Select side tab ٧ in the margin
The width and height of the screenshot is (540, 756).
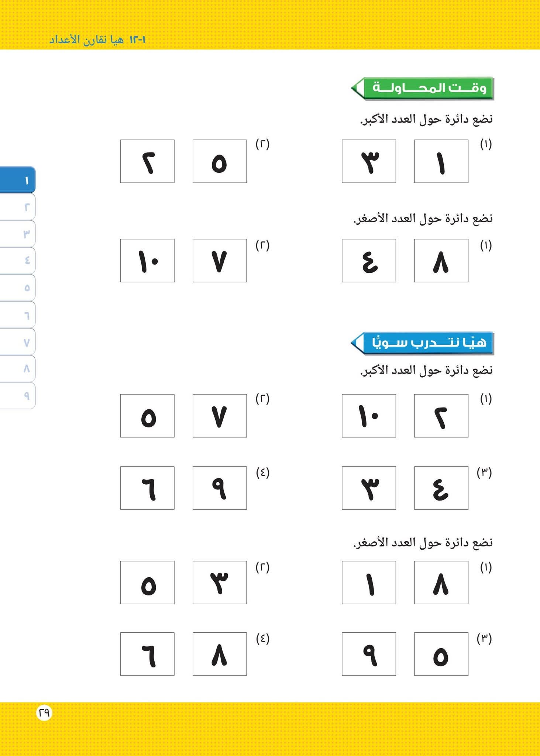(x=17, y=342)
